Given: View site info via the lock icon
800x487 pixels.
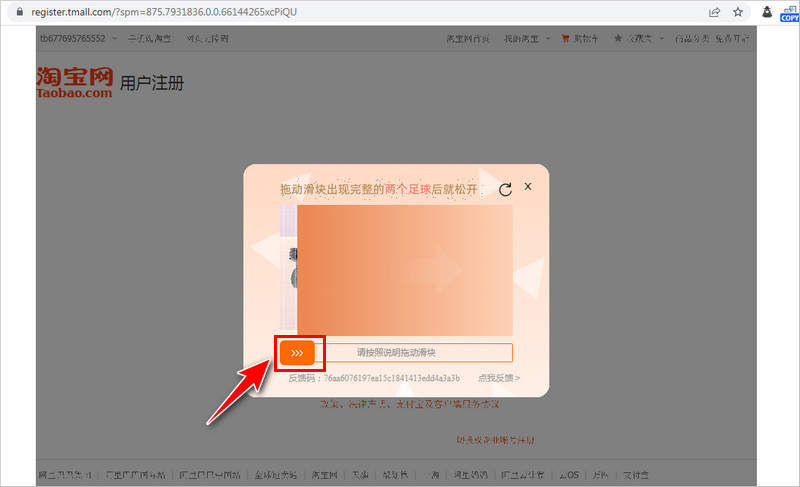Looking at the screenshot, I should pyautogui.click(x=13, y=12).
